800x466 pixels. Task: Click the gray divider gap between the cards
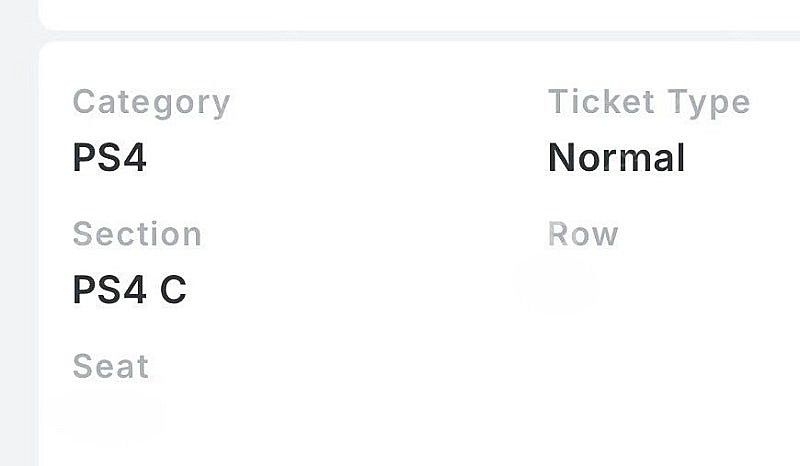(x=418, y=36)
